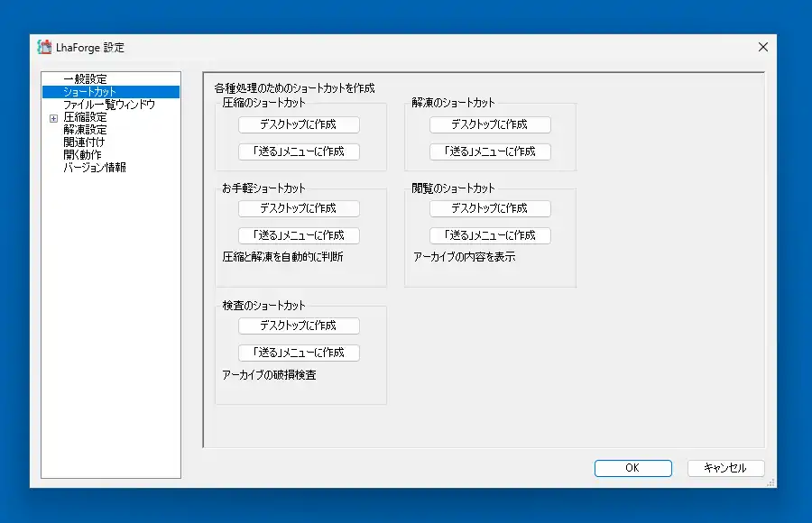Create お手軽 shortcut in 送る menu
The height and width of the screenshot is (523, 812).
click(x=299, y=235)
